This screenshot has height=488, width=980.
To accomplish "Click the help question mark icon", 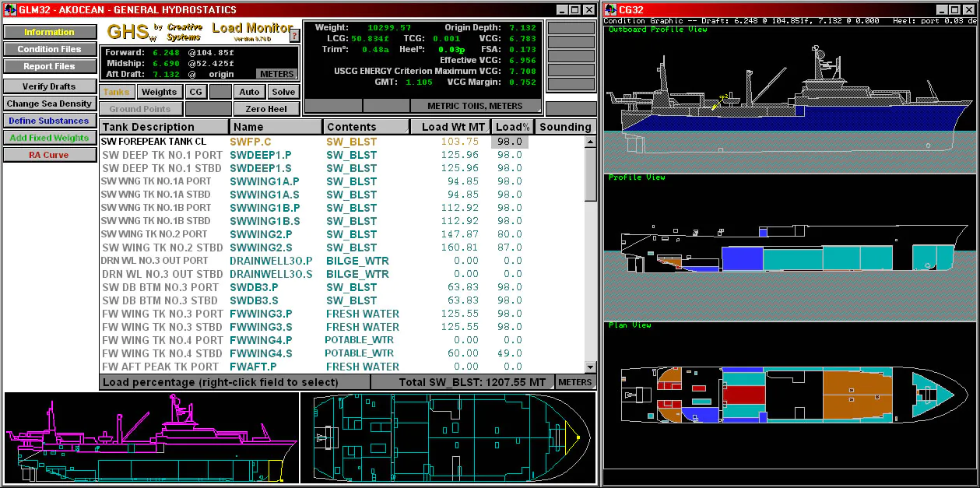I will tap(294, 36).
